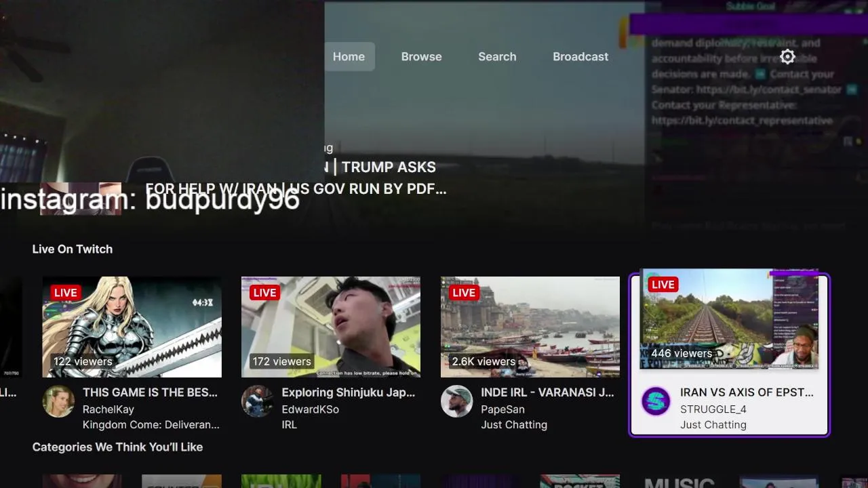Open Just Chatting under PapeSan

coord(514,425)
